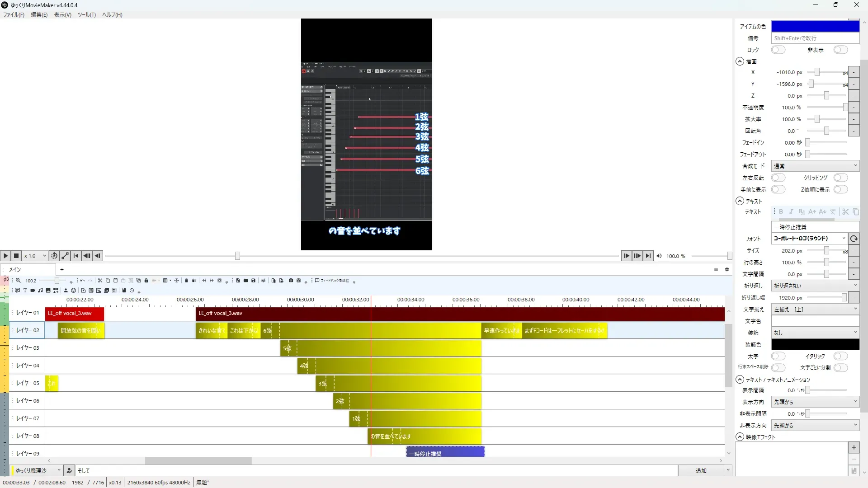Open the 合成モード blend mode dropdown
The width and height of the screenshot is (868, 488).
[x=815, y=166]
